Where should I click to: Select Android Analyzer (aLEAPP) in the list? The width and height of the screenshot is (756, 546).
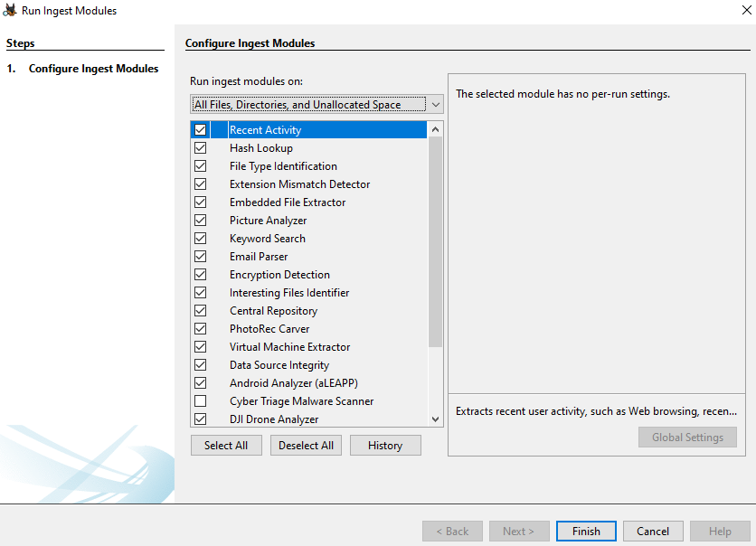pyautogui.click(x=293, y=383)
